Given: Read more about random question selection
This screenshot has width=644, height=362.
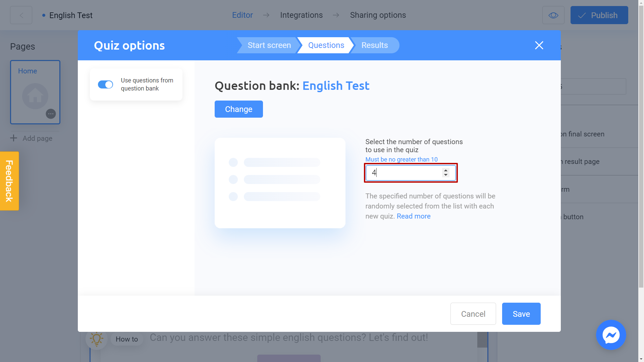Looking at the screenshot, I should pos(414,216).
